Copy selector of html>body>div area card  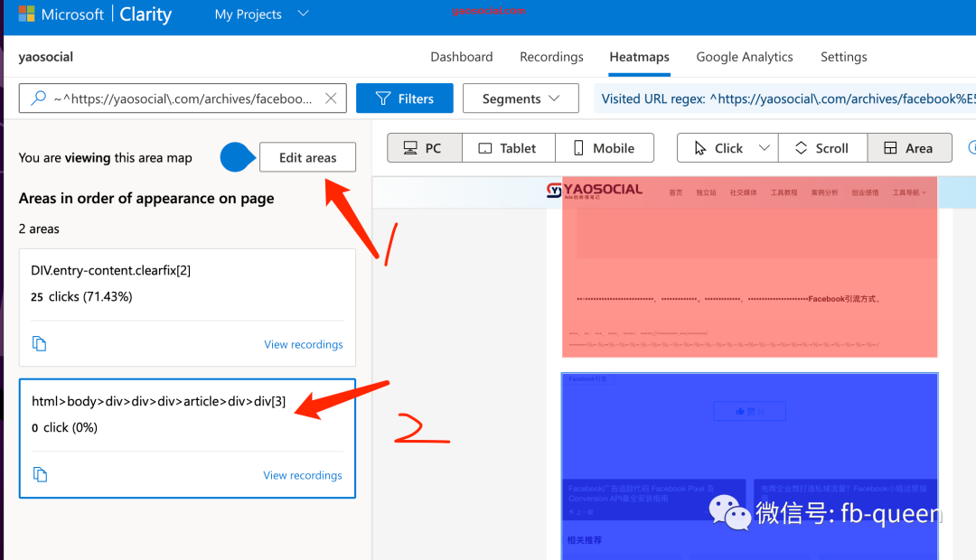[40, 474]
